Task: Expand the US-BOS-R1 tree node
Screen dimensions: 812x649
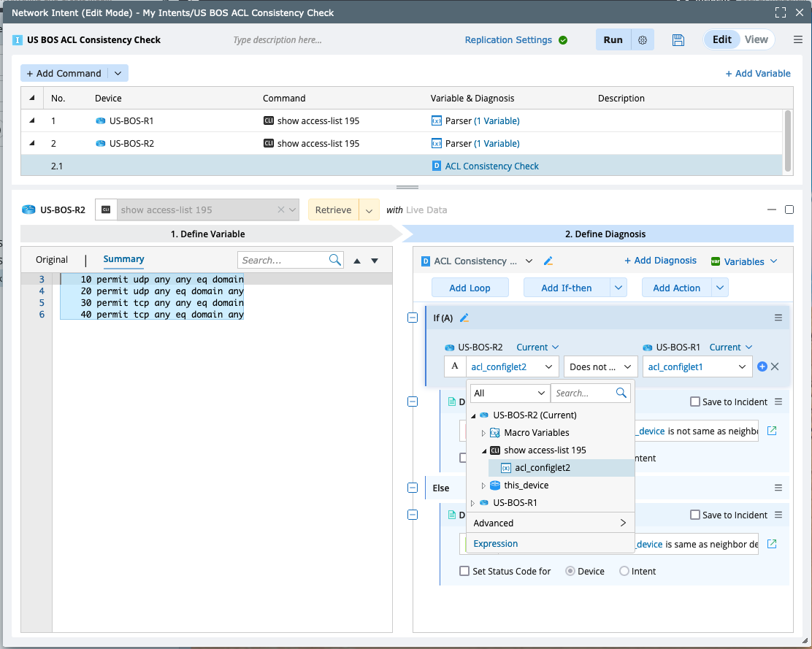Action: [x=472, y=503]
